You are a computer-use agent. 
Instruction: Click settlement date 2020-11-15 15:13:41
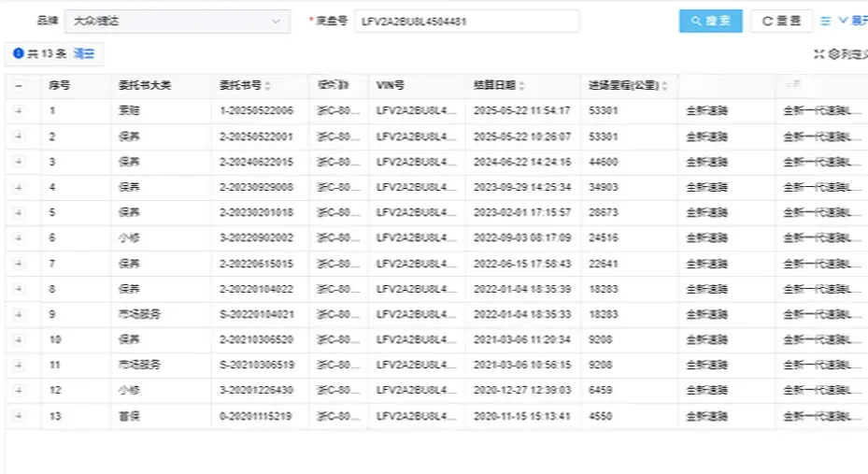click(521, 416)
